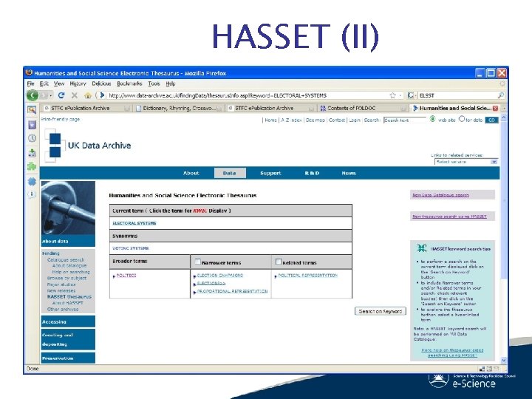Follow the POLITICAL REPRESENTATION related term link

(x=307, y=276)
